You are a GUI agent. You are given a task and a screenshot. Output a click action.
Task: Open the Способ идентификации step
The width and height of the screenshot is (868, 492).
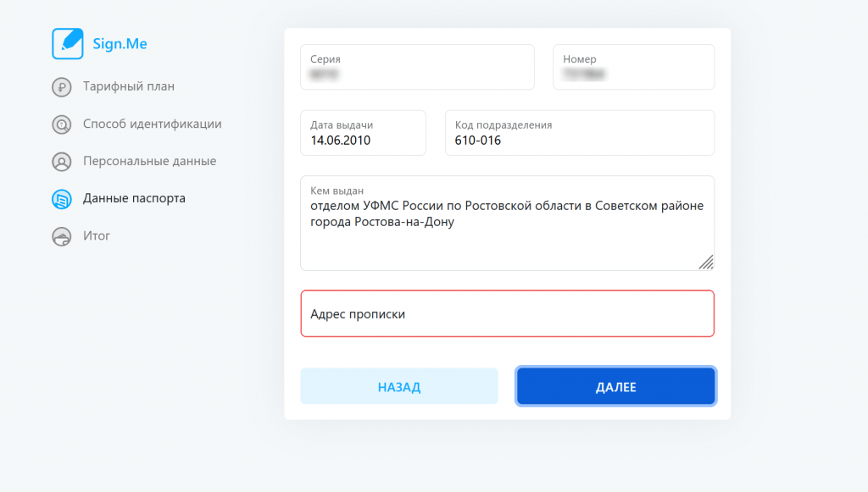point(153,124)
